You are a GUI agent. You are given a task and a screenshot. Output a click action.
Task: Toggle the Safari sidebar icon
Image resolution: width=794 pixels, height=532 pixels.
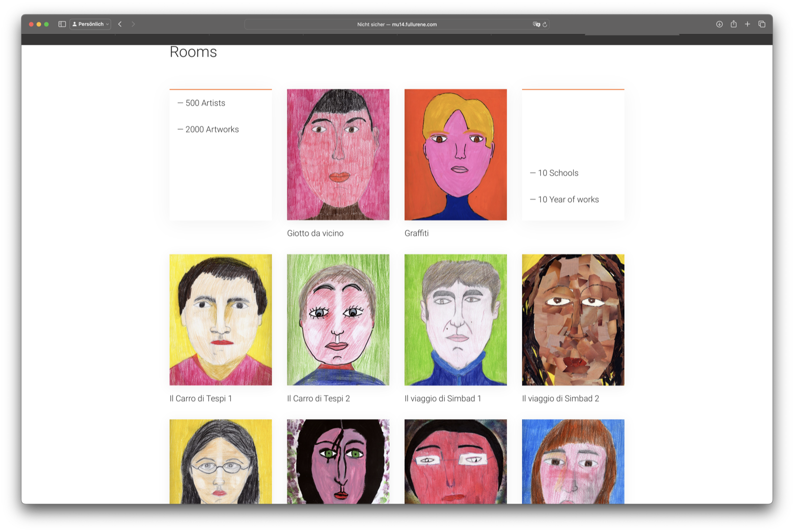click(x=62, y=24)
